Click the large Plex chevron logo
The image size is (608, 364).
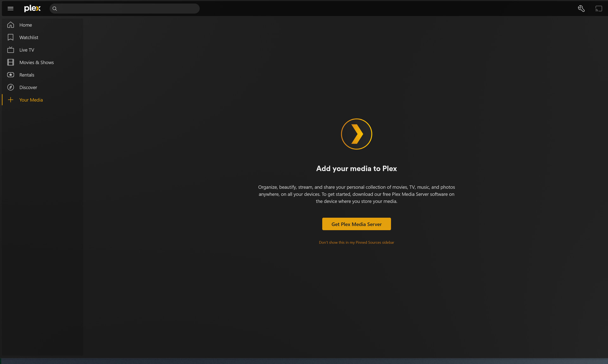coord(356,134)
